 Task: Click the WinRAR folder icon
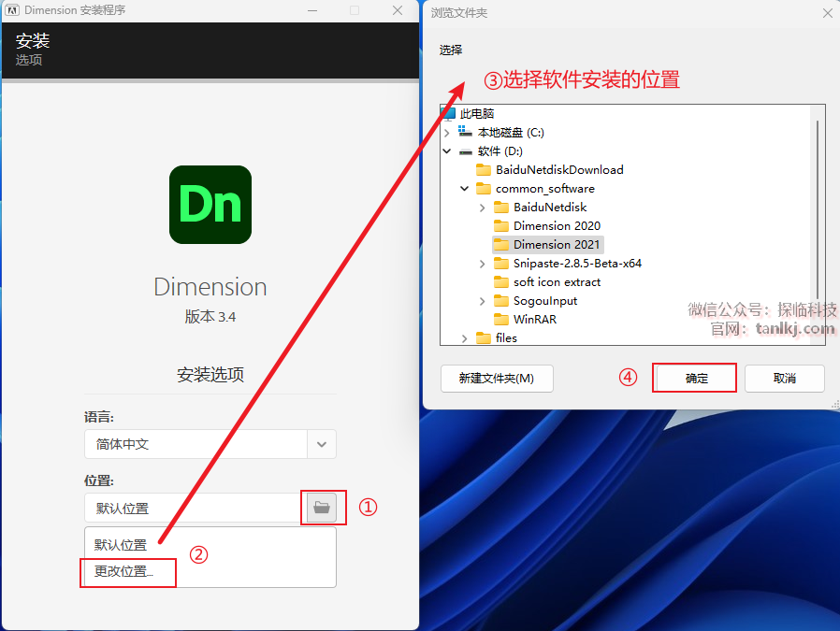tap(501, 320)
